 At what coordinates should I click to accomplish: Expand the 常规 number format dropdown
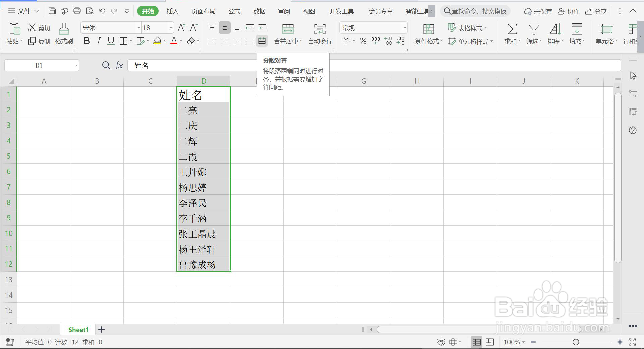[404, 28]
